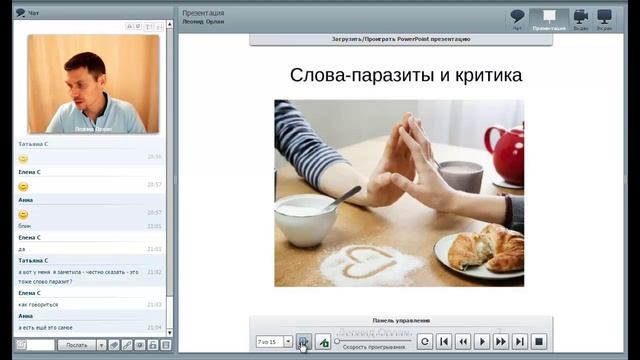
Task: Click the first 'Татьяна С' name above the smiley
Action: [x=33, y=144]
